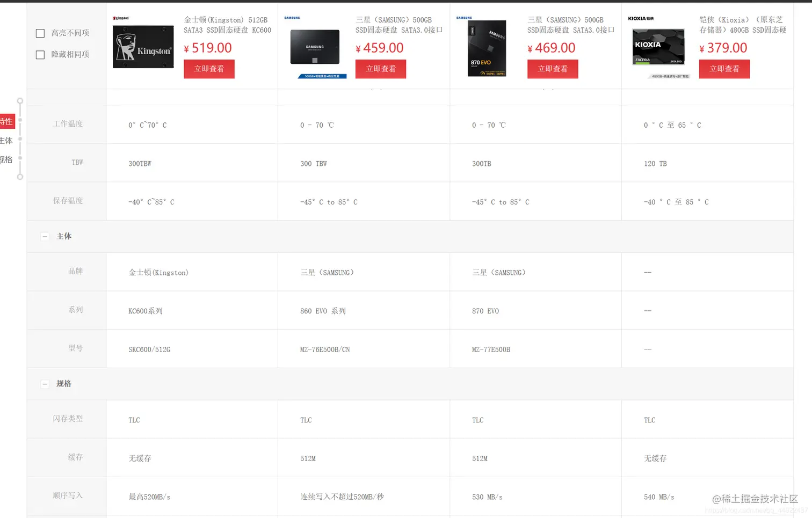812x518 pixels.
Task: Click the 保存温度 row label
Action: tap(68, 201)
